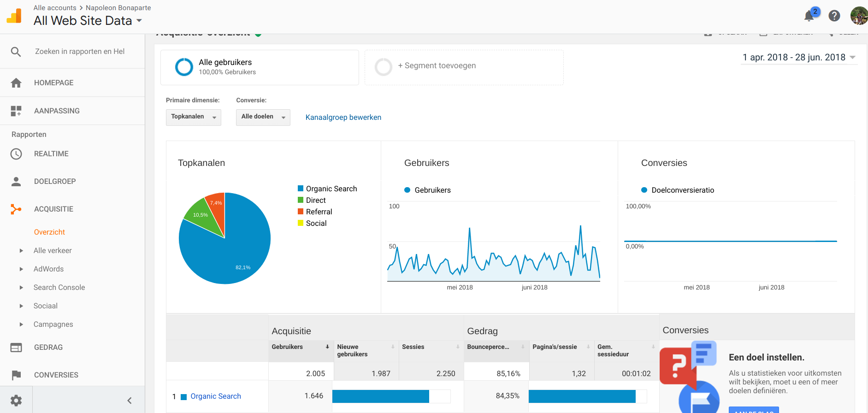The height and width of the screenshot is (413, 868).
Task: Click the Acquisitie sidebar label
Action: (53, 209)
